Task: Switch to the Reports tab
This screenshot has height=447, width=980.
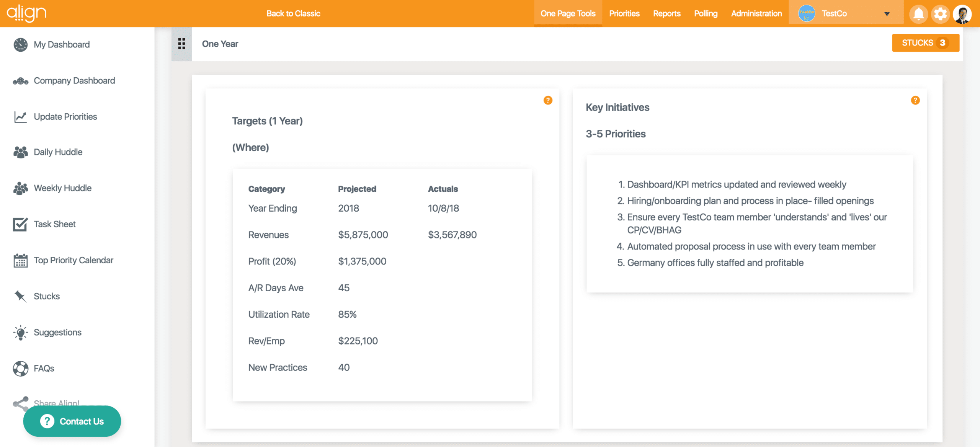Action: pos(666,13)
